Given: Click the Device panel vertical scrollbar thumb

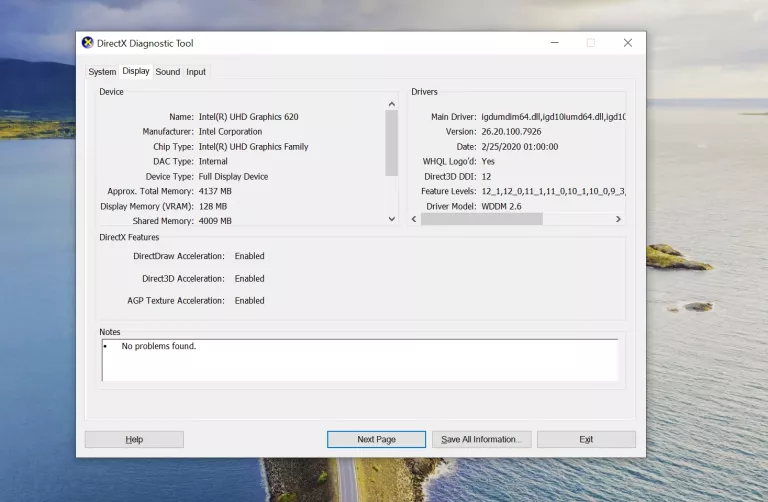Looking at the screenshot, I should pos(391,143).
